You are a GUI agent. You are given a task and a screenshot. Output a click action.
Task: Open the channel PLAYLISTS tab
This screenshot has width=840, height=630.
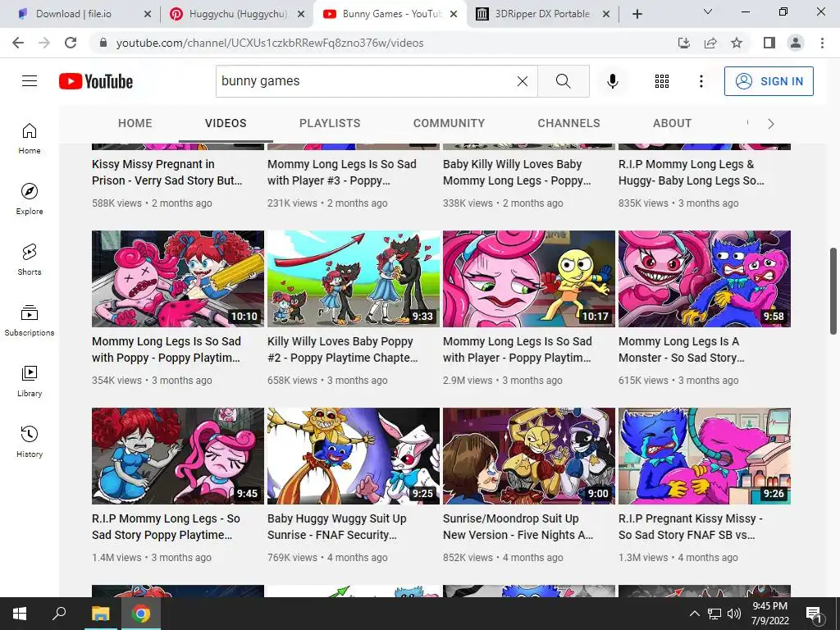(330, 123)
